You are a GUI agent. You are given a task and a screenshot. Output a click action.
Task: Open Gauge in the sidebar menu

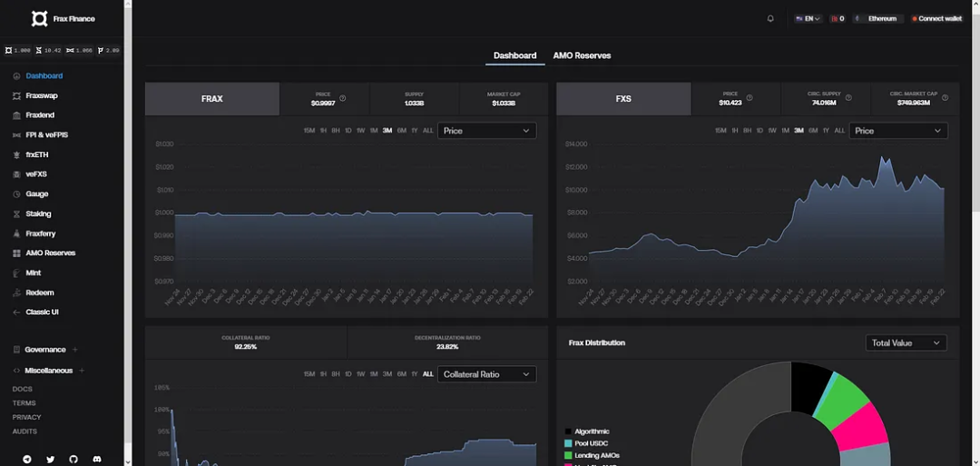coord(37,193)
